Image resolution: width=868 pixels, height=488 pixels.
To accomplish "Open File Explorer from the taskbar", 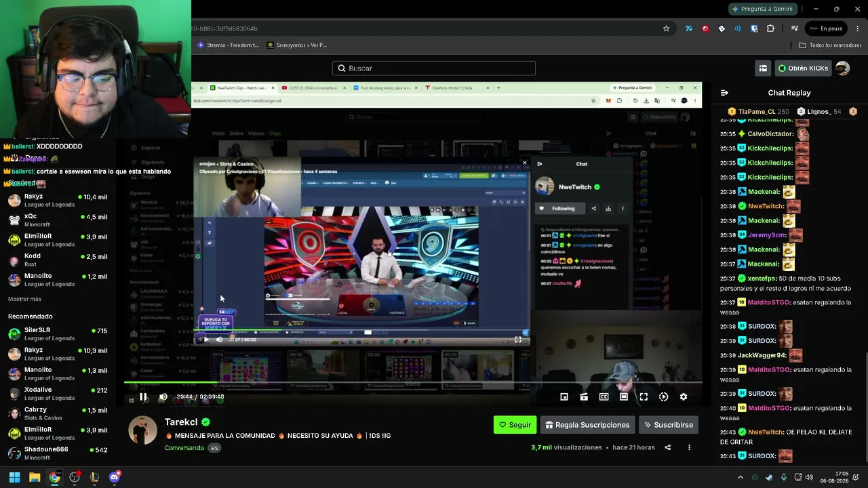I will 35,477.
